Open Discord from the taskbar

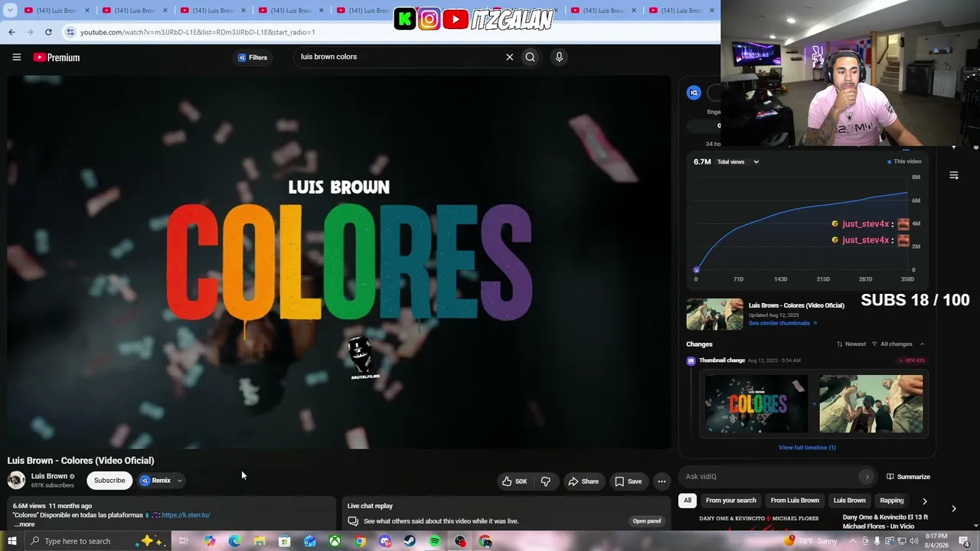point(385,541)
